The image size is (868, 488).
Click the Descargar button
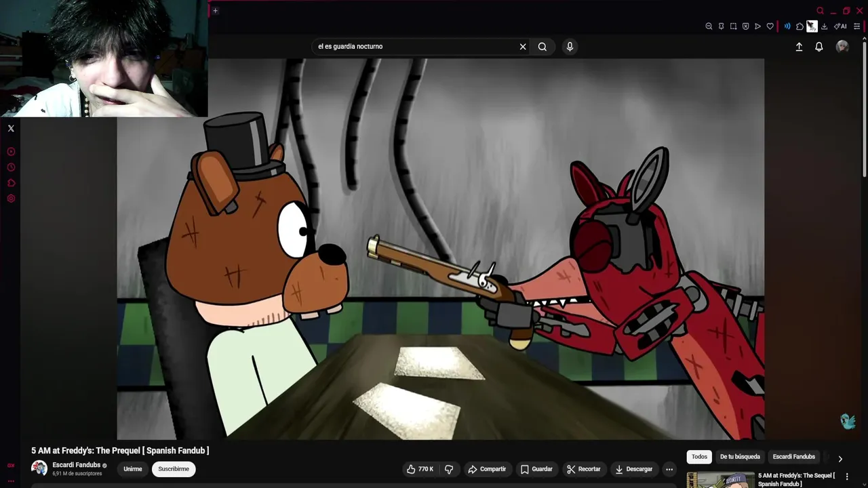(633, 469)
